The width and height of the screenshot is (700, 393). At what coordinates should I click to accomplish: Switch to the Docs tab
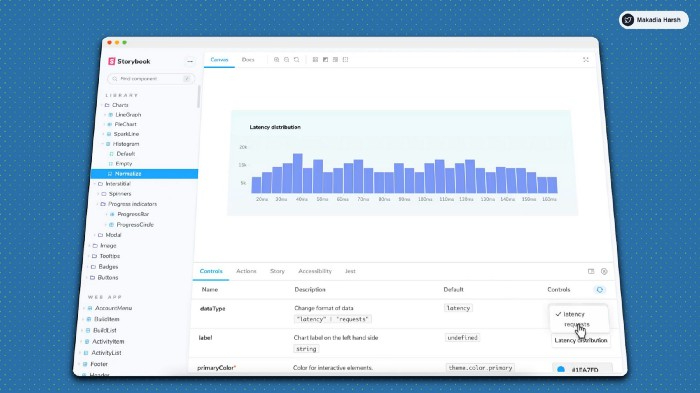(248, 59)
